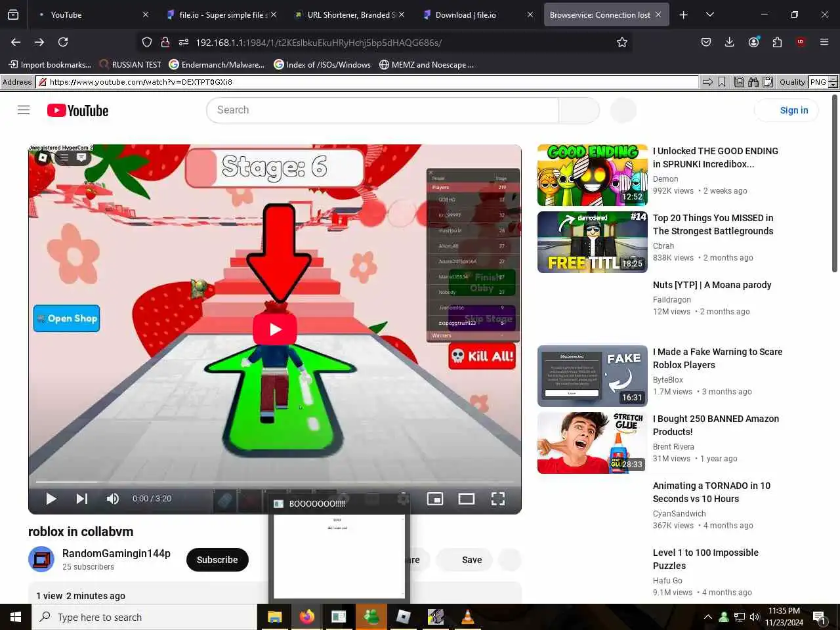Show hidden system tray icons chevron
Viewport: 840px width, 630px height.
pyautogui.click(x=707, y=617)
